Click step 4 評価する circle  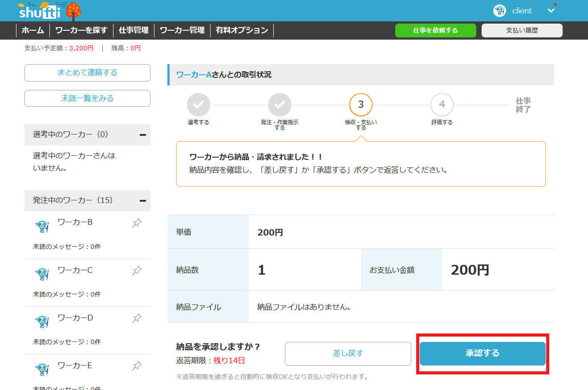tap(442, 105)
